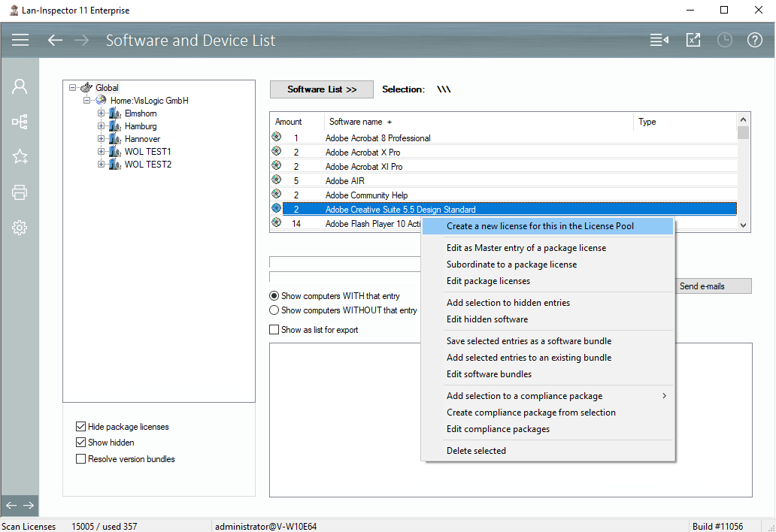Select Delete selected from context menu
Screen dimensions: 776x532
tap(476, 451)
